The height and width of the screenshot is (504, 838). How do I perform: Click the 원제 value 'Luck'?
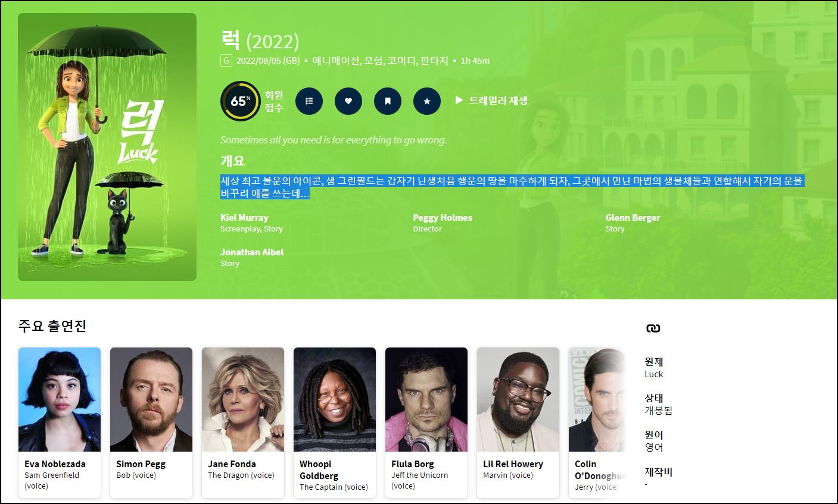point(654,374)
